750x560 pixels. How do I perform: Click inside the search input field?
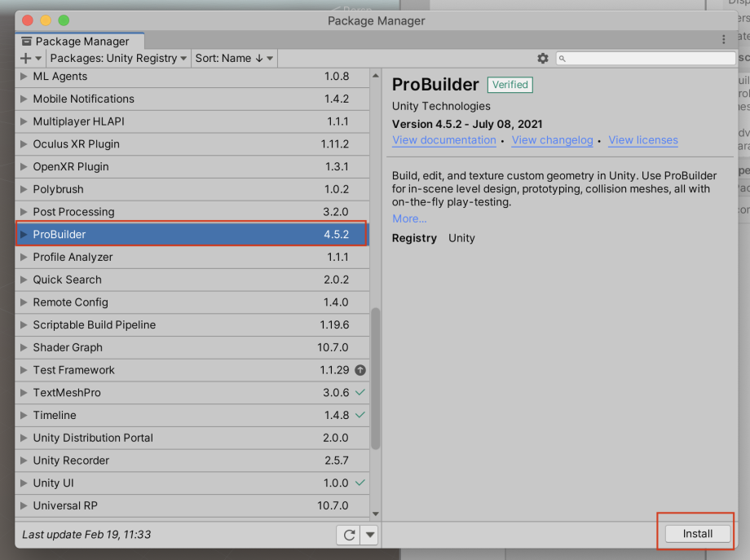click(x=644, y=58)
